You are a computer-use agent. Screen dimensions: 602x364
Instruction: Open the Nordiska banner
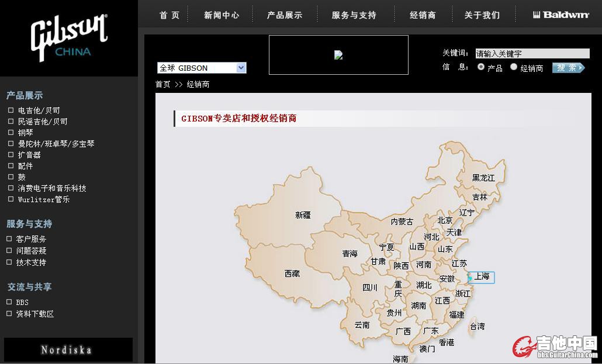click(68, 349)
